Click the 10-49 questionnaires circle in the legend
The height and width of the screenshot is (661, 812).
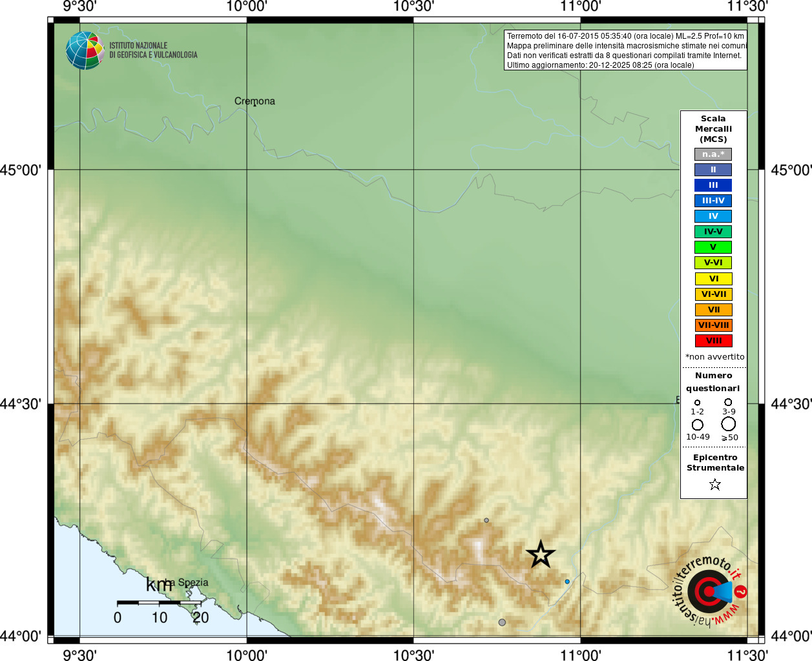click(698, 425)
